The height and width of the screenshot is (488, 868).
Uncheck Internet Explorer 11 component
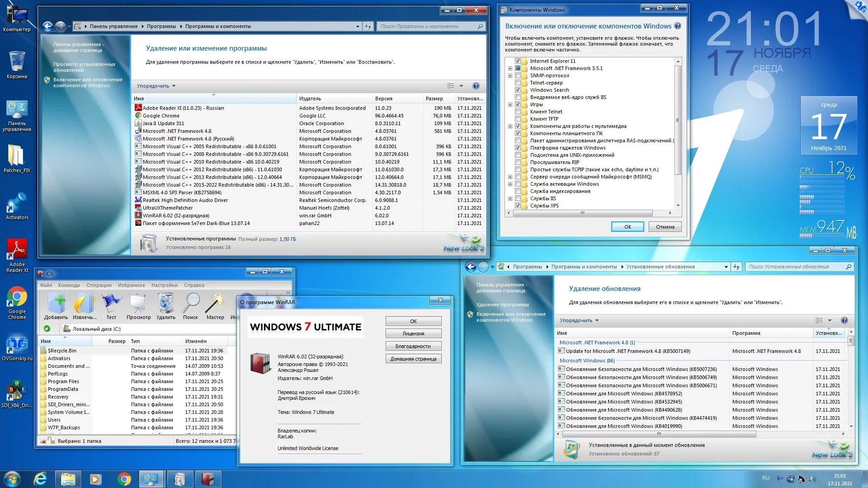pos(518,61)
